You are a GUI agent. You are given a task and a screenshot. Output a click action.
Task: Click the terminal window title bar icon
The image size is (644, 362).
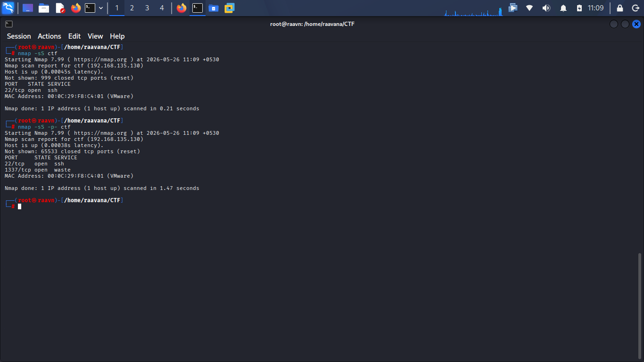9,24
